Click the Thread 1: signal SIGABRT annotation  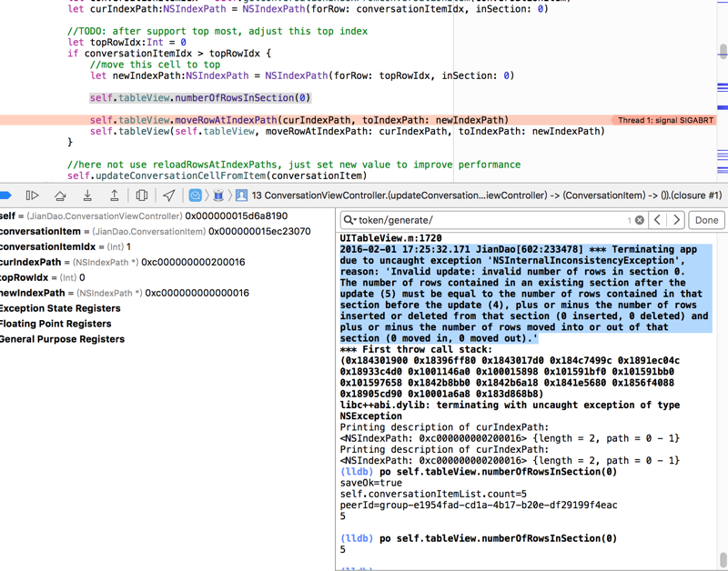pos(662,120)
